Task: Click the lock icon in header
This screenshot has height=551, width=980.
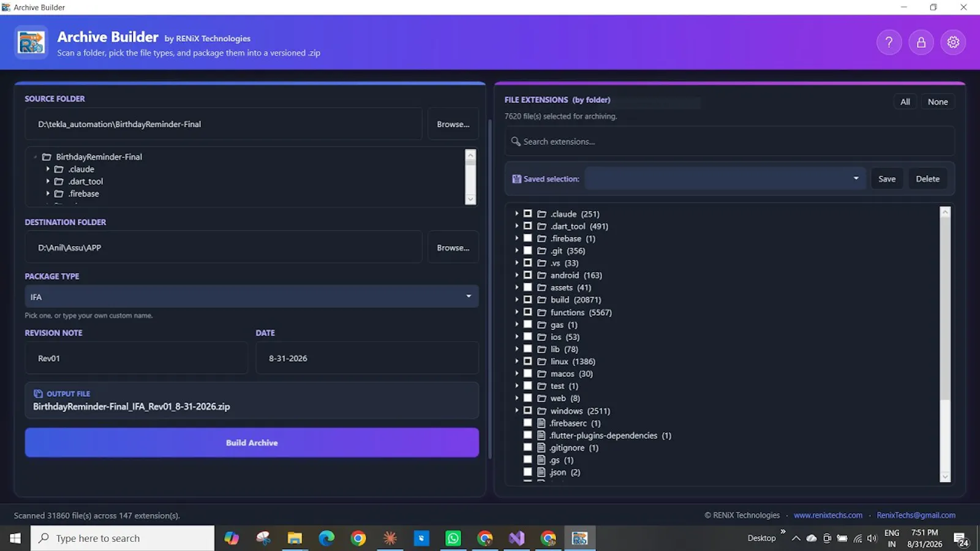Action: (921, 42)
